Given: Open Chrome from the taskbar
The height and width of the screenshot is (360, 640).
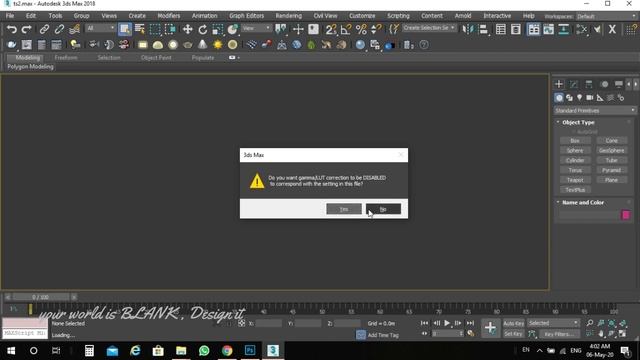Looking at the screenshot, I should click(x=227, y=350).
